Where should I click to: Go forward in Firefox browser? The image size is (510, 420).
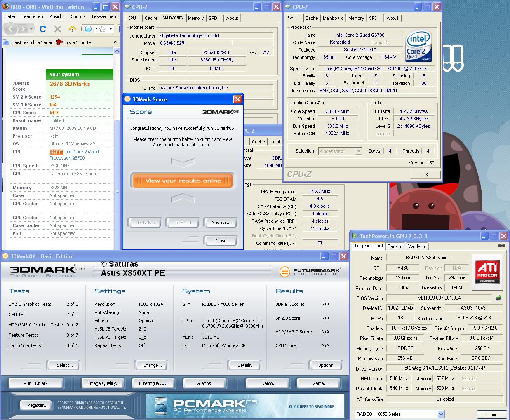23,29
